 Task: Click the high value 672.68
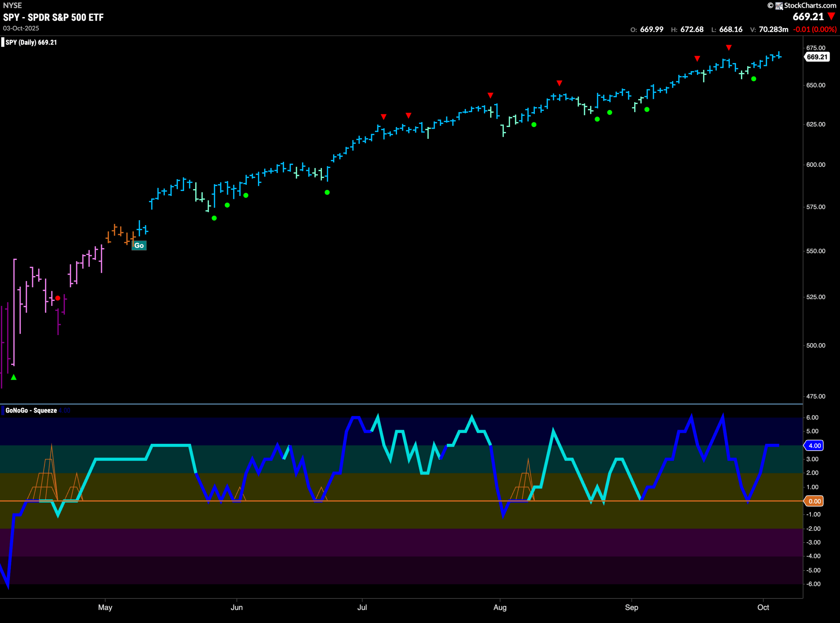tap(692, 30)
